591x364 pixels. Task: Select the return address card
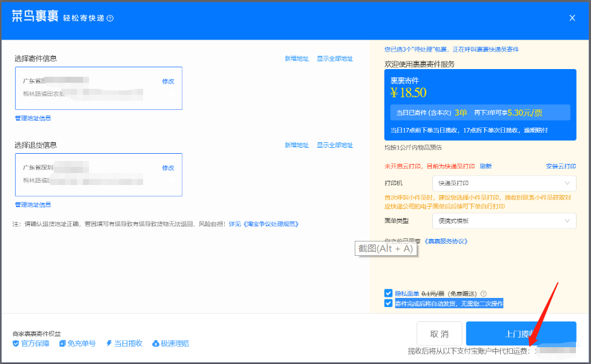pos(99,175)
